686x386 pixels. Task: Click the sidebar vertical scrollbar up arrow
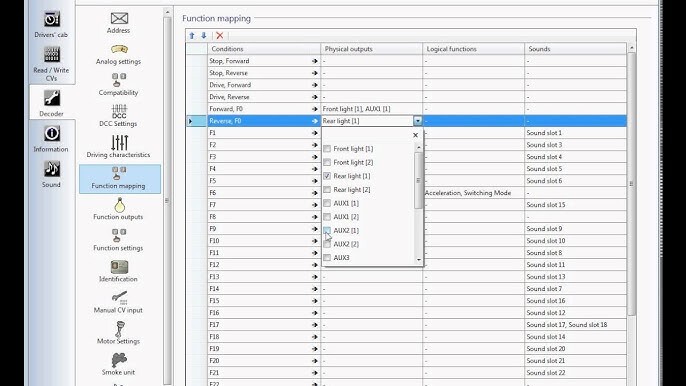tap(167, 13)
